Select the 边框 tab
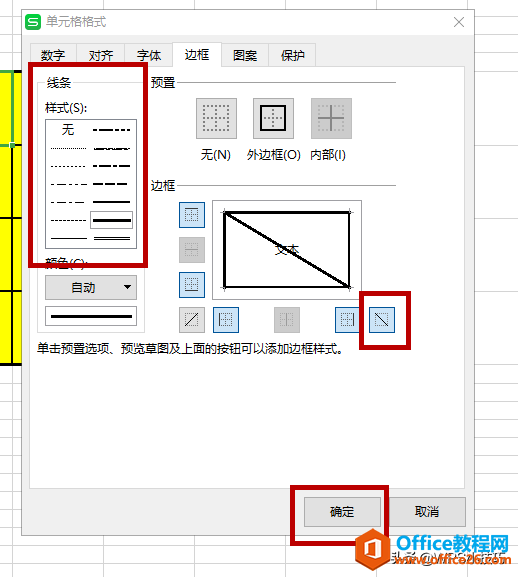 tap(197, 54)
